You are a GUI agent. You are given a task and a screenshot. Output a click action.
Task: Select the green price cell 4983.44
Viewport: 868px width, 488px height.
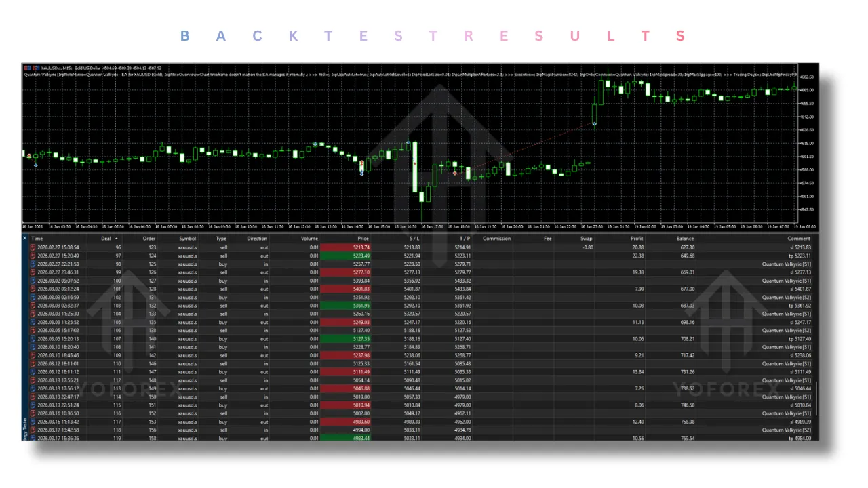346,438
